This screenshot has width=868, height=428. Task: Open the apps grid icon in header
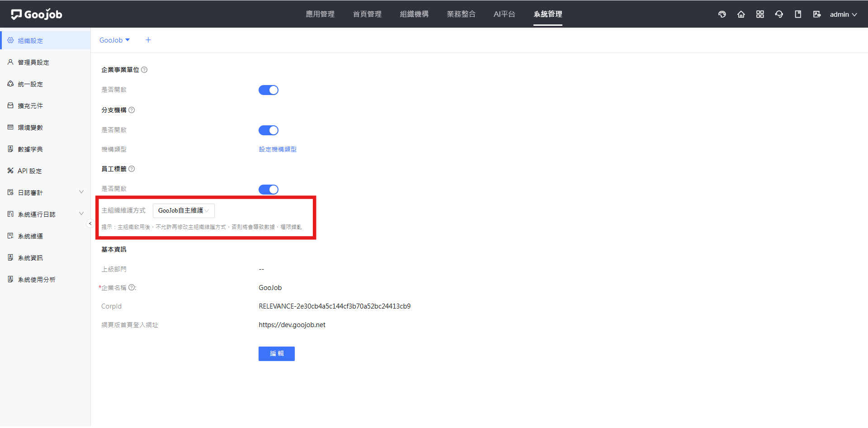pyautogui.click(x=760, y=14)
